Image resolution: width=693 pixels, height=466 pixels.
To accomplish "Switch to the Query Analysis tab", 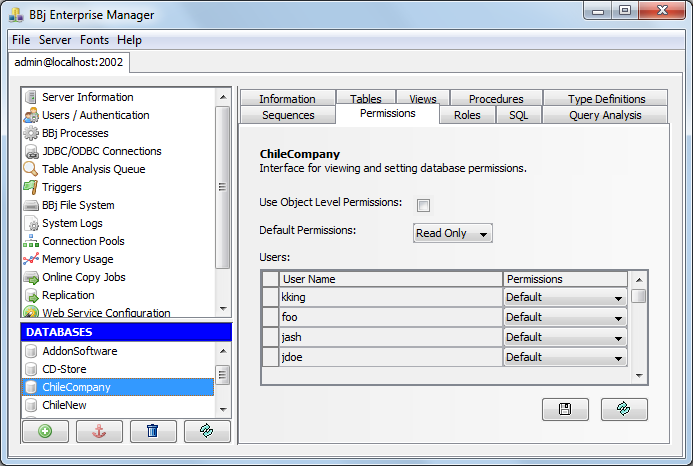I will (605, 115).
